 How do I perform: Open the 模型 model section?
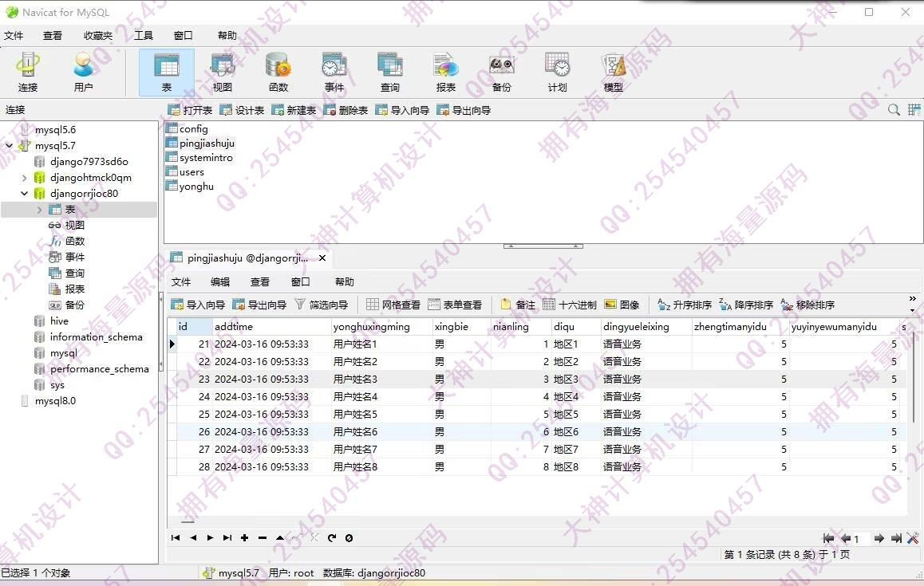[613, 72]
